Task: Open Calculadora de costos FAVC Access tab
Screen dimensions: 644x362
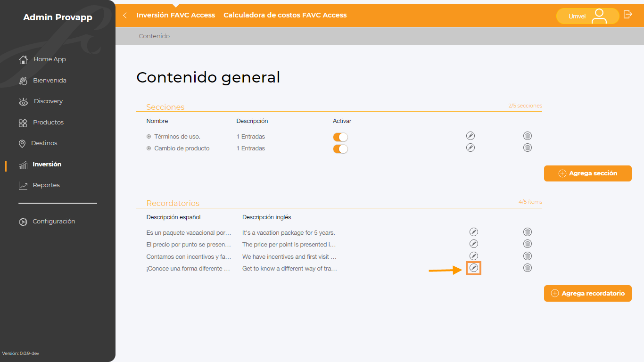Action: (285, 15)
